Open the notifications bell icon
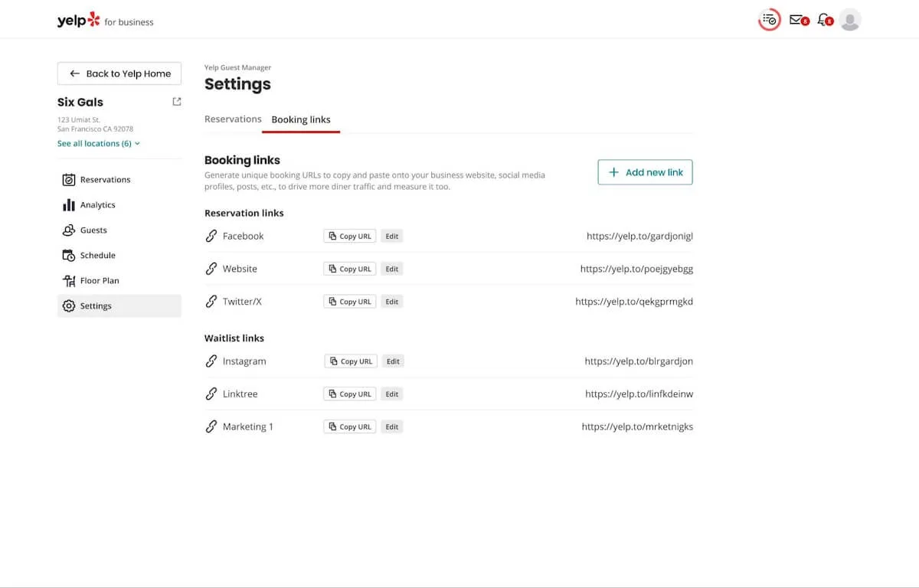919x588 pixels. tap(824, 20)
